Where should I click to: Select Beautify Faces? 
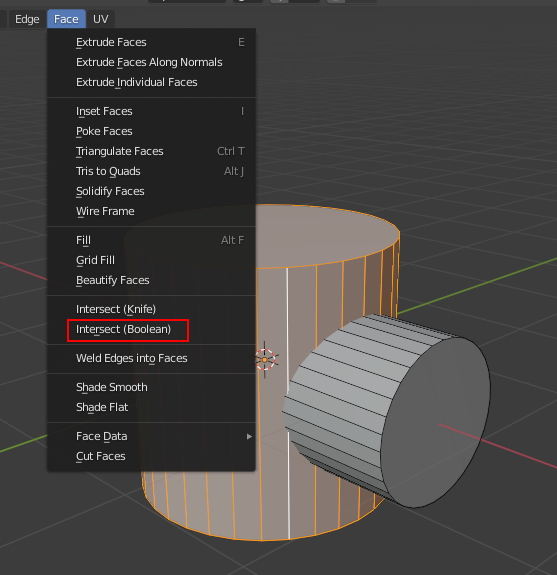coord(151,280)
